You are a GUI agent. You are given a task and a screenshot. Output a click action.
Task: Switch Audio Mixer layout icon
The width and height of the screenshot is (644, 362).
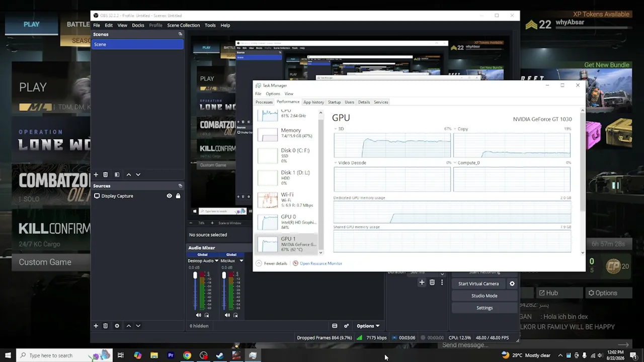pos(335,326)
